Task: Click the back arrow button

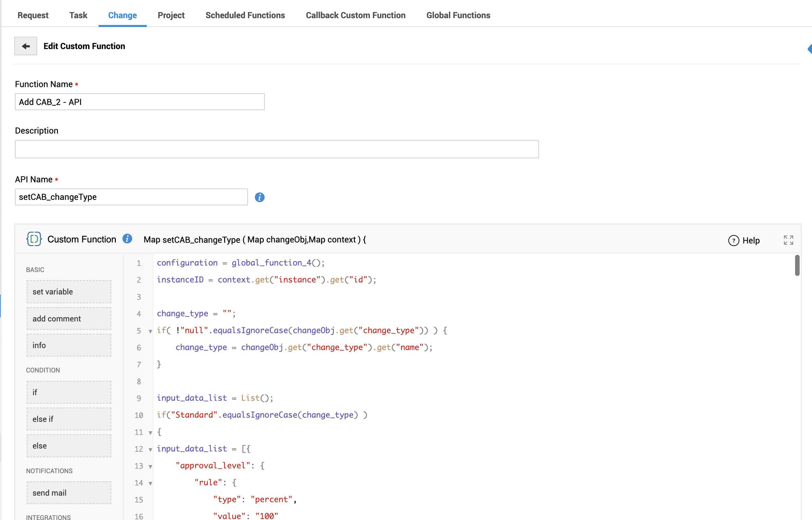Action: tap(26, 46)
